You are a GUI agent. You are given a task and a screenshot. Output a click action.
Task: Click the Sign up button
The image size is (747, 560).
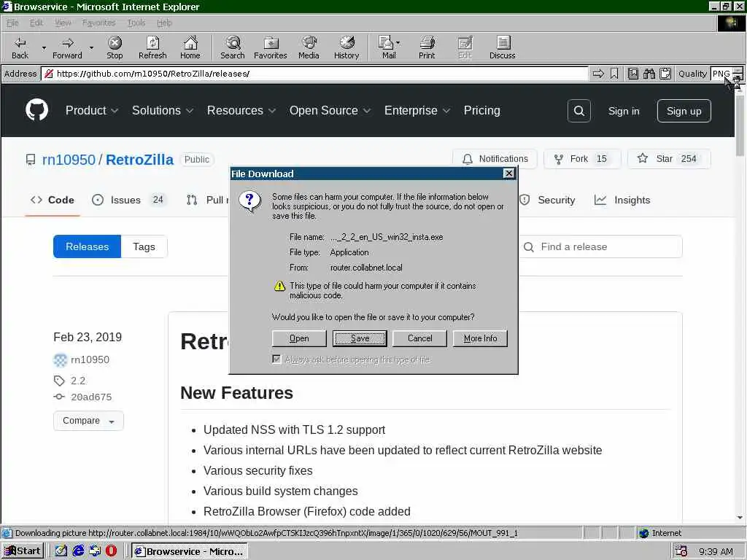click(x=684, y=111)
